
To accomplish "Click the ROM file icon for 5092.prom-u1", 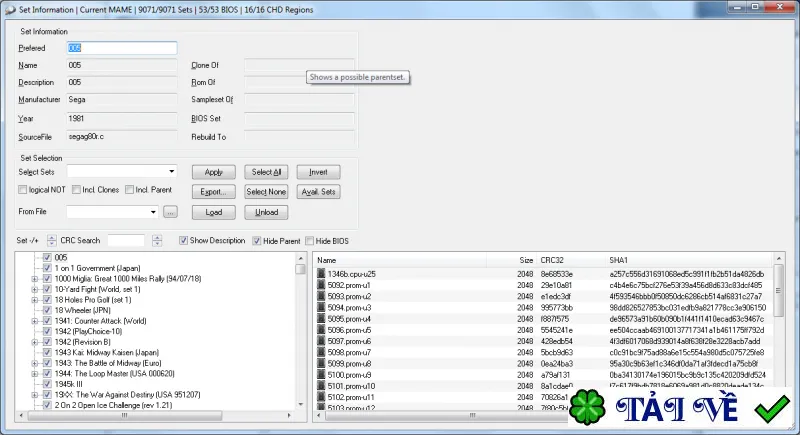I will (321, 285).
